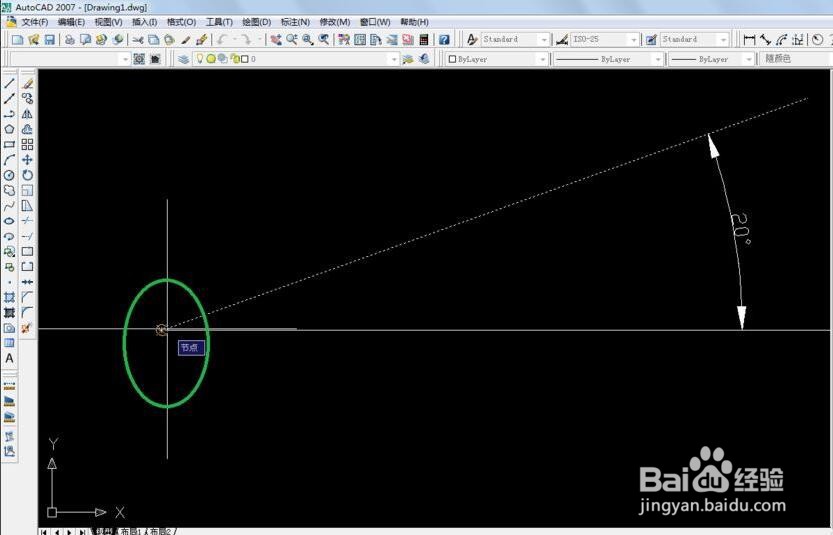This screenshot has width=833, height=535.
Task: Open the 标注(N) menu
Action: [x=295, y=22]
